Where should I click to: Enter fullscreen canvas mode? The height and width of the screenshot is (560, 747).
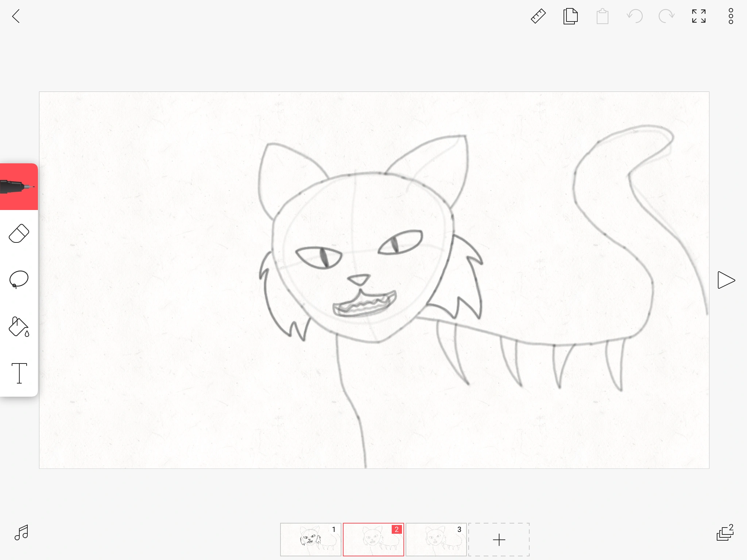(698, 16)
